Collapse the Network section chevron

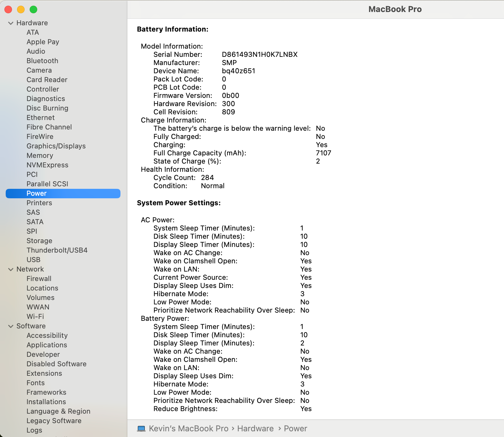pos(11,269)
